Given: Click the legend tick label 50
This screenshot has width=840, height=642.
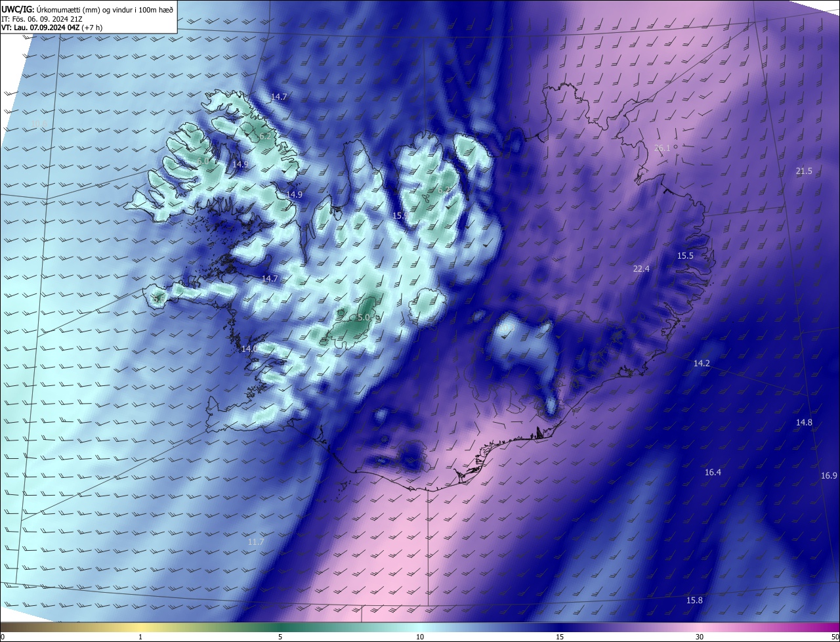Looking at the screenshot, I should tap(835, 637).
